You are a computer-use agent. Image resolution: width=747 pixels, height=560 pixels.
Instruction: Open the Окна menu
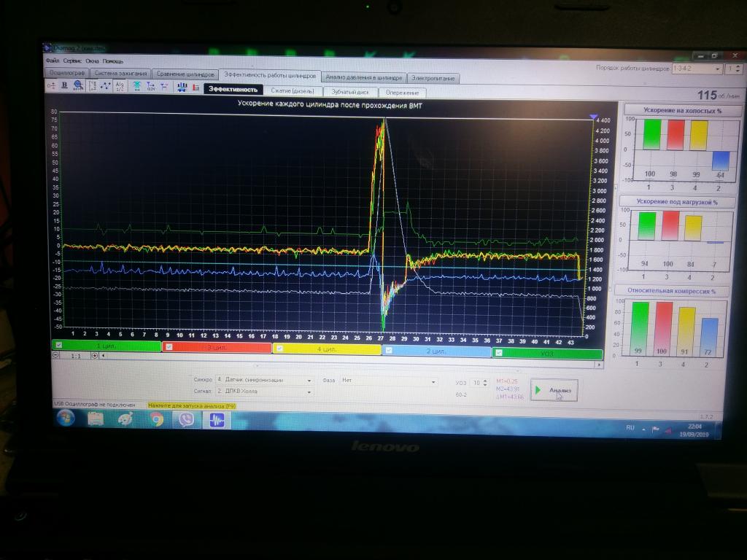coord(92,61)
